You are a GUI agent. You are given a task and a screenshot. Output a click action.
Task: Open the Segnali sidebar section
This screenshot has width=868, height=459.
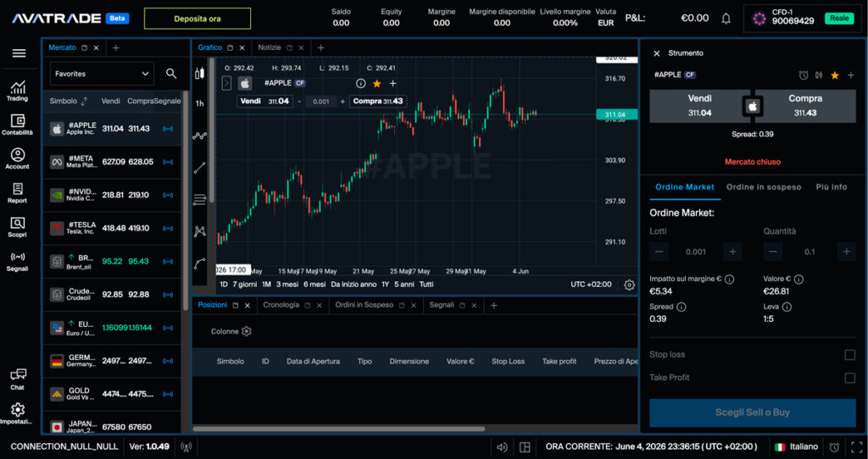tap(17, 261)
